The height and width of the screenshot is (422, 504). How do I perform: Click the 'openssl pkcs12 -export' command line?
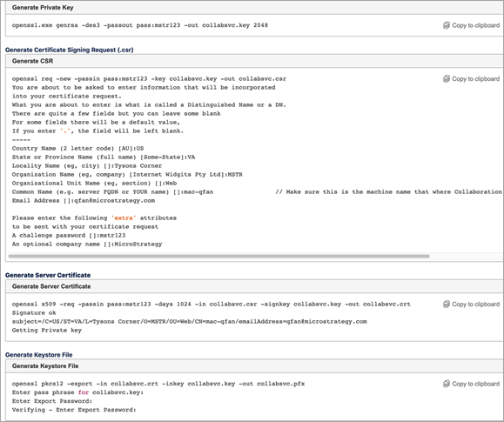(158, 384)
